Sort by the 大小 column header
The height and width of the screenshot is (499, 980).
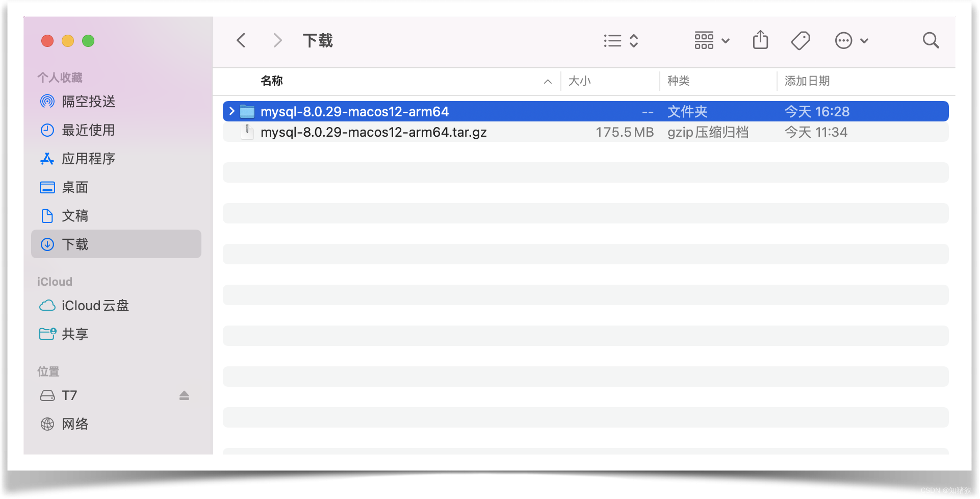point(579,81)
